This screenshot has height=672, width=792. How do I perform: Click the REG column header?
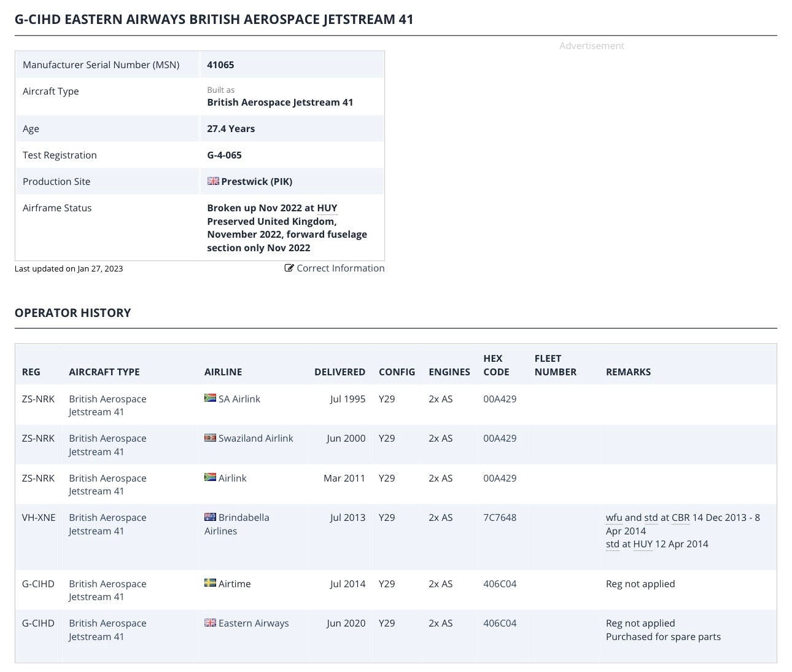(31, 372)
